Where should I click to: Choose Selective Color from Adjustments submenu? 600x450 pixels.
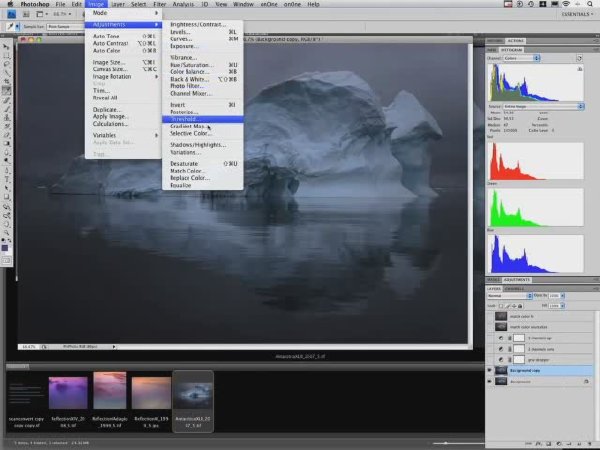coord(203,134)
